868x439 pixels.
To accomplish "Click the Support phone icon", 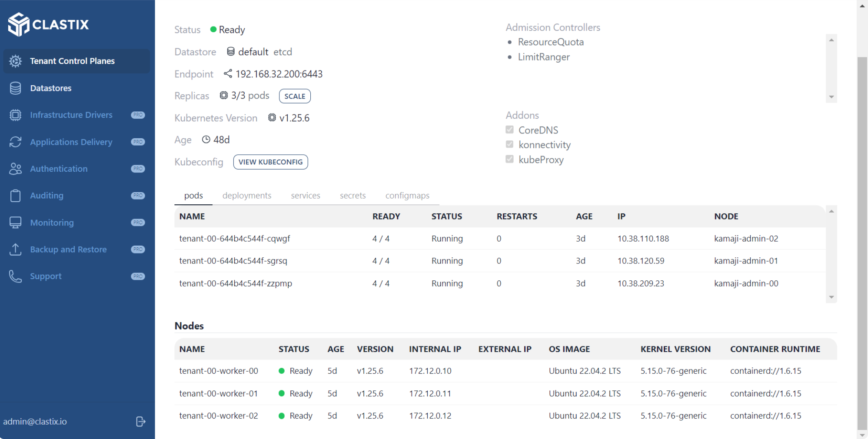I will coord(15,276).
